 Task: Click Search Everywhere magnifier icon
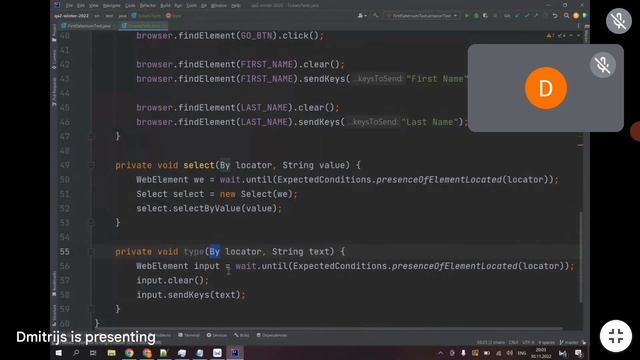pyautogui.click(x=566, y=16)
